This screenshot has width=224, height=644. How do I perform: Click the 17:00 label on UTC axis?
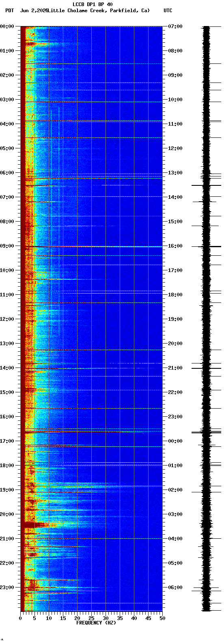tap(175, 270)
